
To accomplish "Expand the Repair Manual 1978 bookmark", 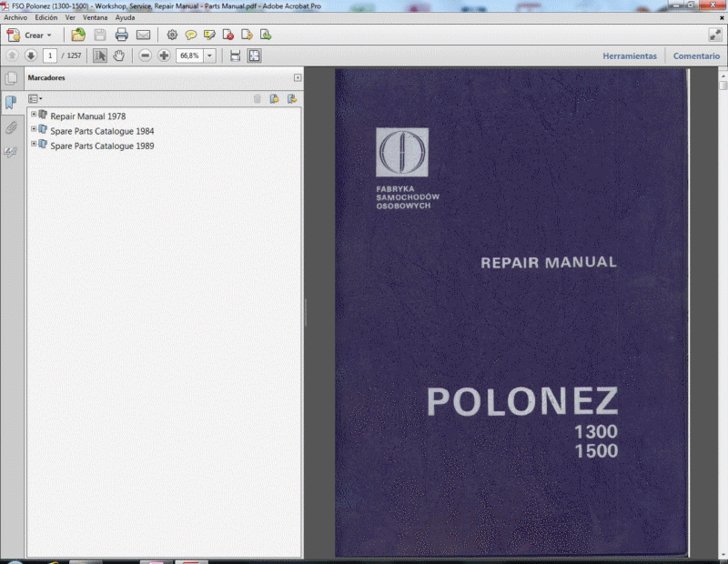I will coord(34,115).
